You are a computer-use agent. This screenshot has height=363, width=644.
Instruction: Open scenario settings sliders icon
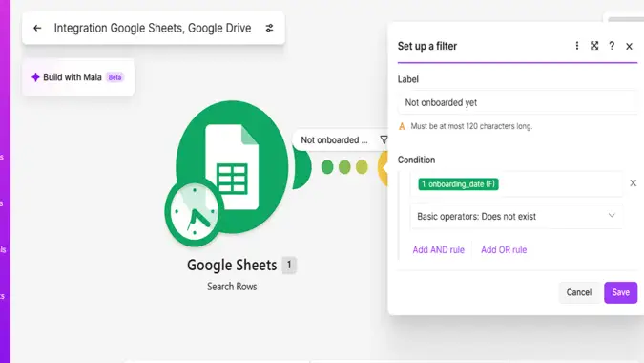[x=269, y=28]
